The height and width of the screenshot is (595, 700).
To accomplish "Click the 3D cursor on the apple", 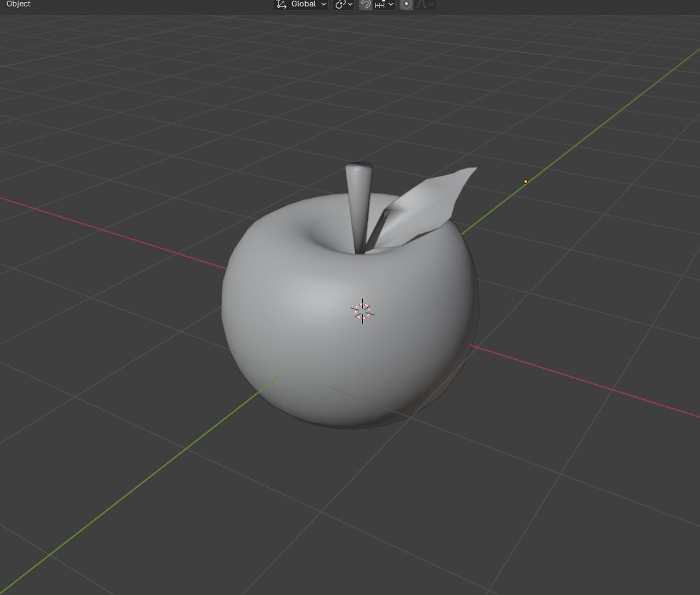I will pos(363,311).
